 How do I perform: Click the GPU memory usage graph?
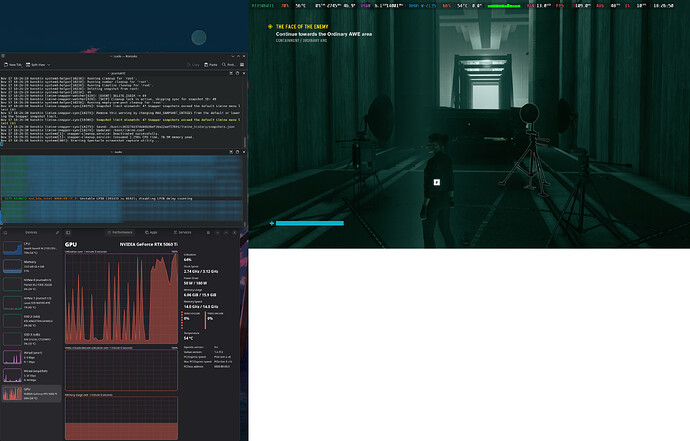click(x=121, y=418)
